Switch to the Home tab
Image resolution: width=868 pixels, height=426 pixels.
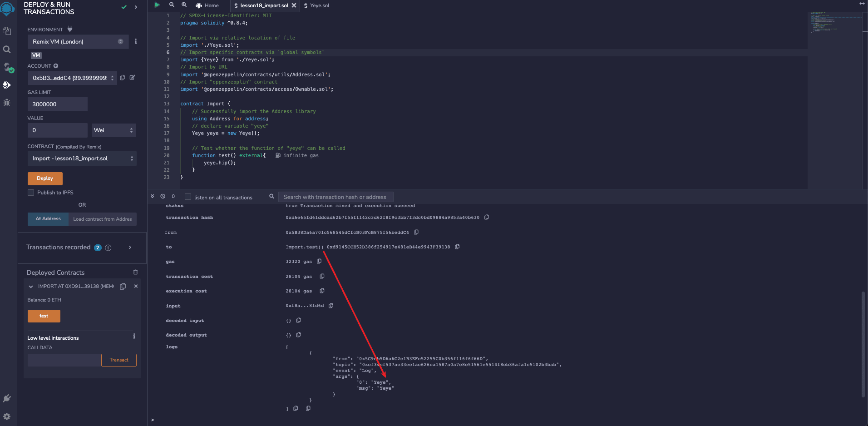(207, 5)
